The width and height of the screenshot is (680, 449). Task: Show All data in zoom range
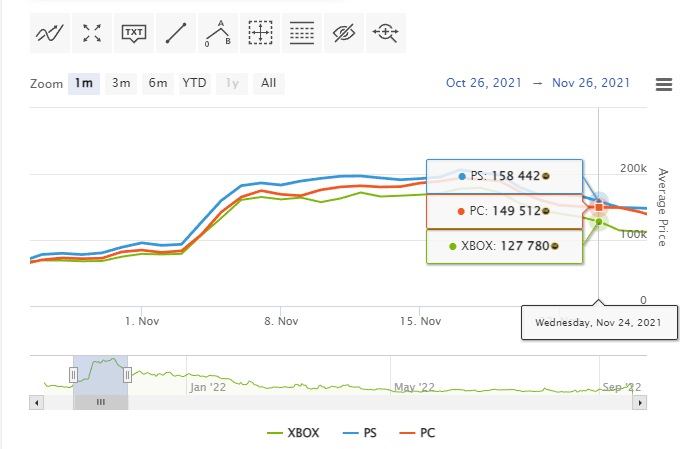(268, 83)
